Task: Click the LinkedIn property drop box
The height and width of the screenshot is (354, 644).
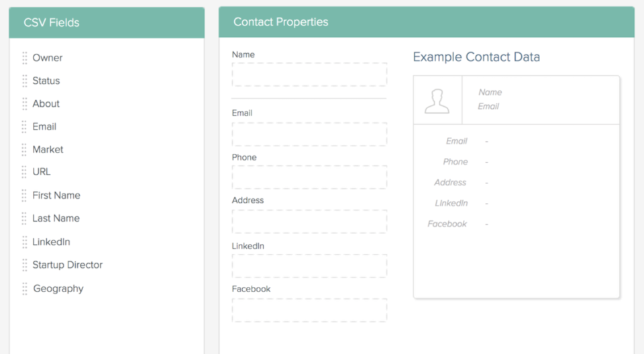Action: (309, 266)
